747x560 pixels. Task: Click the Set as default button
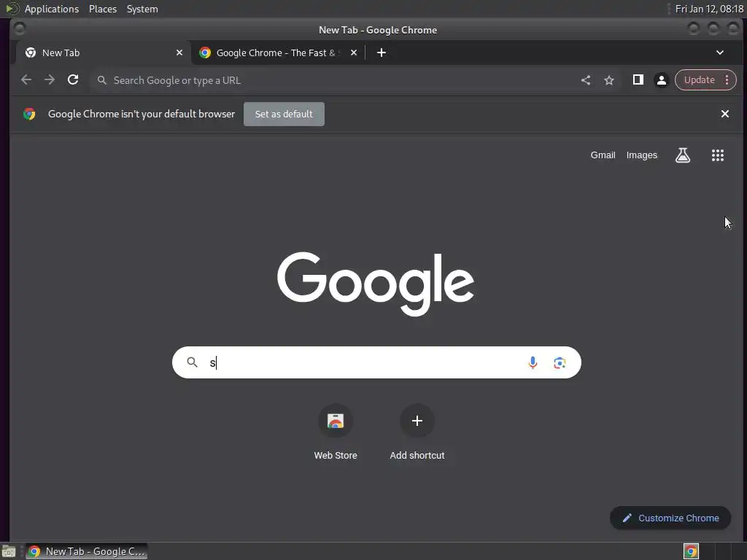click(284, 114)
